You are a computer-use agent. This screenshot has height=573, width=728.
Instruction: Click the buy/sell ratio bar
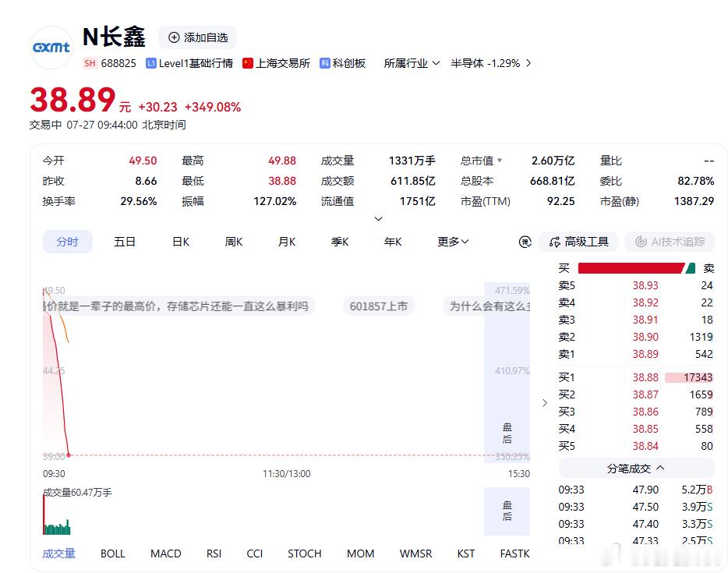pyautogui.click(x=637, y=268)
